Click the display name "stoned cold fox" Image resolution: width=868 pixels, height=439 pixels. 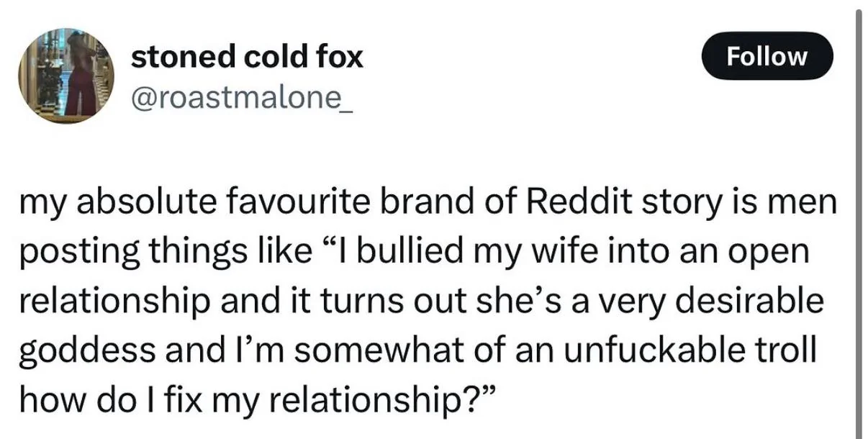[x=247, y=57]
